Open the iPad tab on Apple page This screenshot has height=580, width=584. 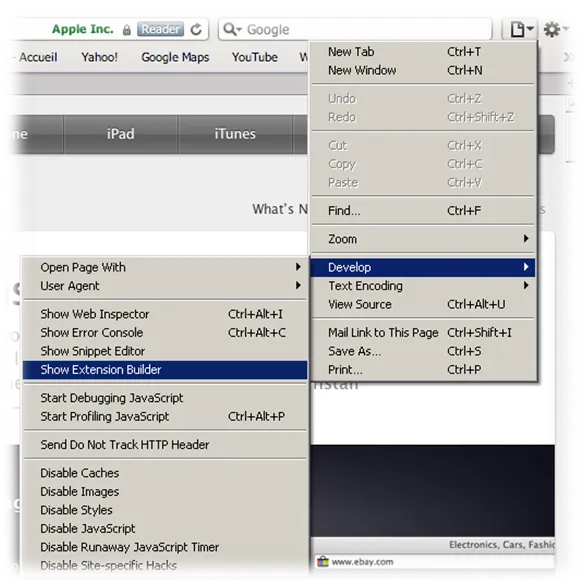(x=121, y=134)
